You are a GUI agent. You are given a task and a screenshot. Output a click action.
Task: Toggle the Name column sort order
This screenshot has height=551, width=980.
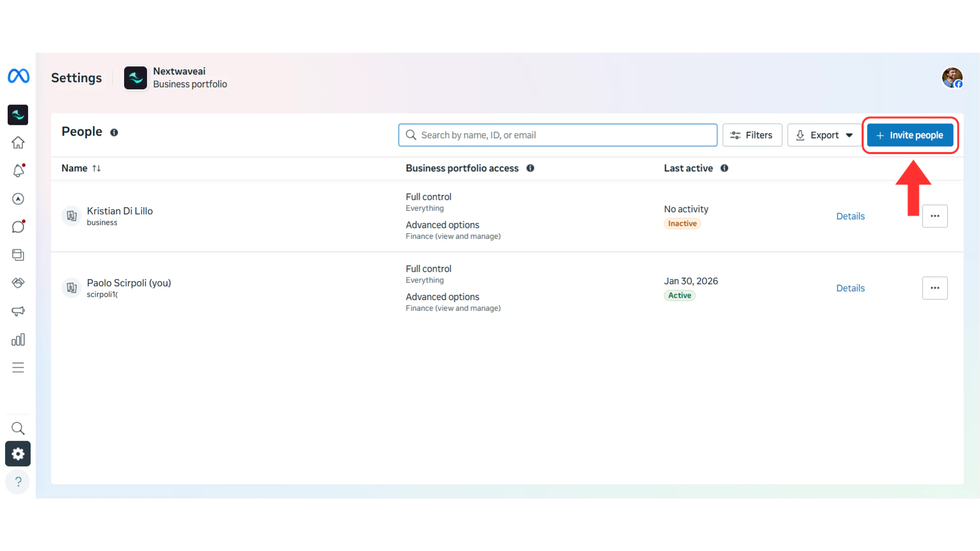(x=97, y=168)
